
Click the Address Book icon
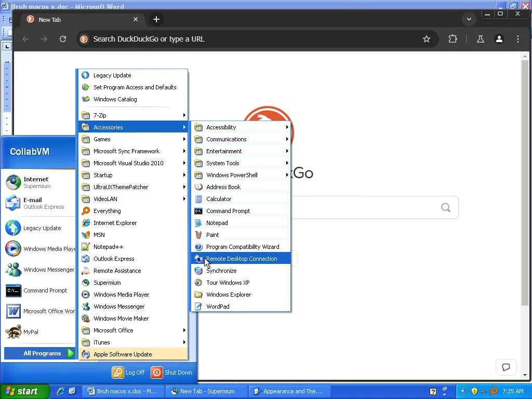coord(198,187)
